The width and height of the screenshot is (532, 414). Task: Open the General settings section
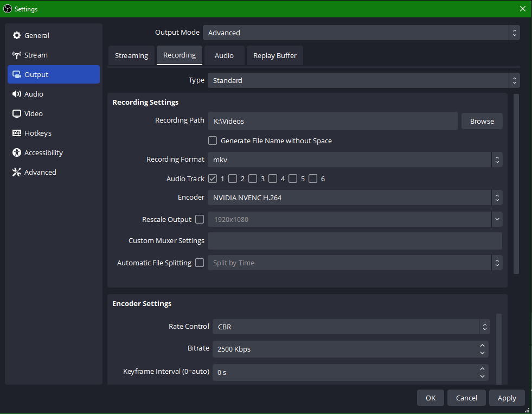36,35
